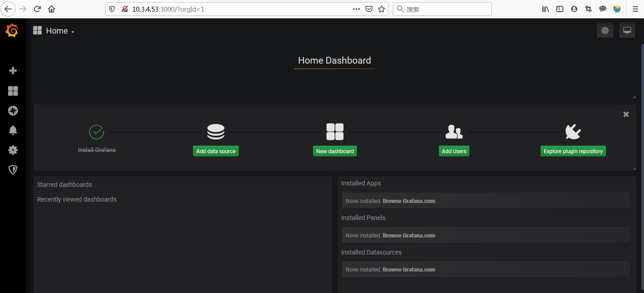Open Firefox account icon

(574, 9)
